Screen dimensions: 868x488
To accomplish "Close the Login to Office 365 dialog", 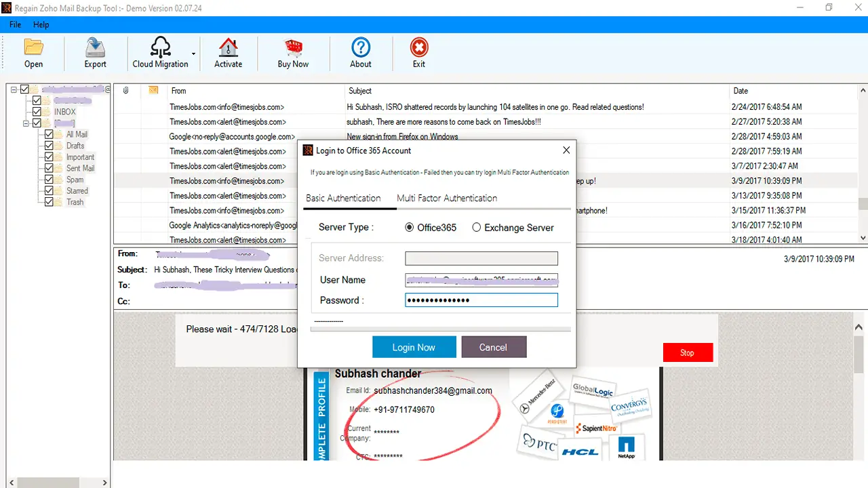I will [x=566, y=150].
